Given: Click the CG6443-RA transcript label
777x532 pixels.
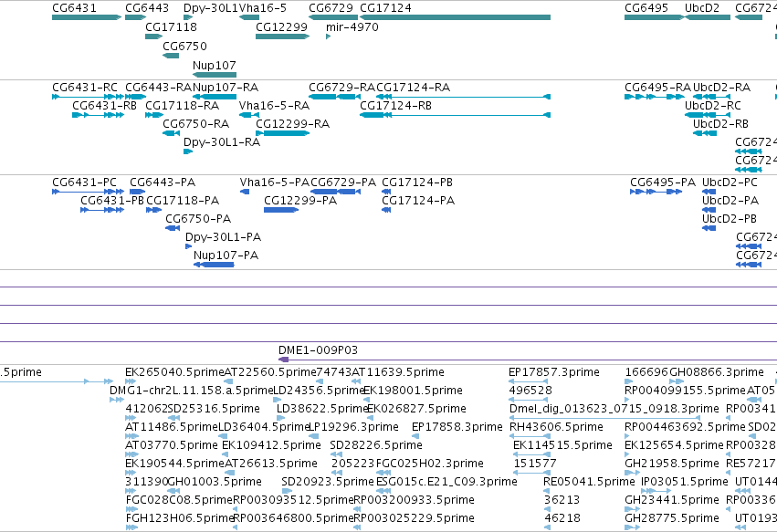Looking at the screenshot, I should point(158,88).
